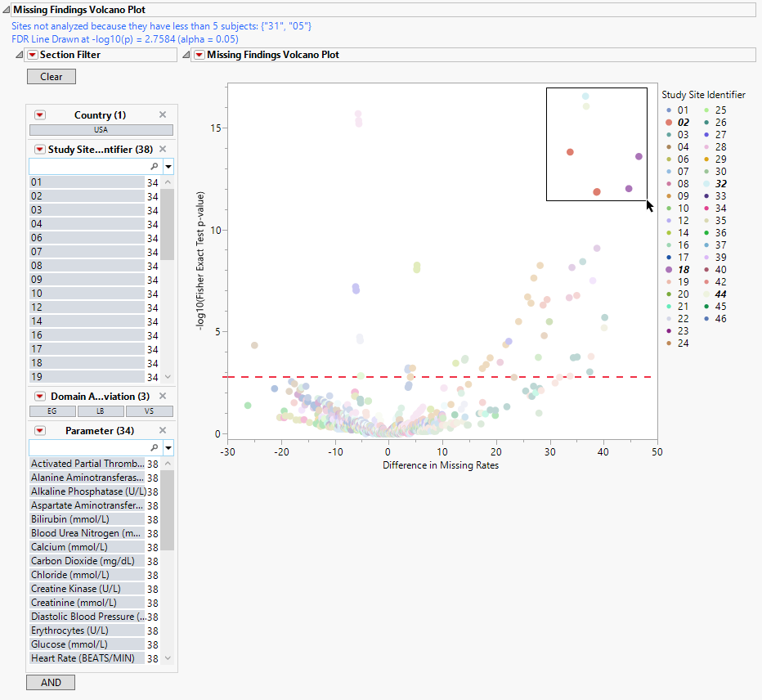This screenshot has height=700, width=762.
Task: Open the Volcano Plot red triangle menu
Action: pyautogui.click(x=199, y=55)
